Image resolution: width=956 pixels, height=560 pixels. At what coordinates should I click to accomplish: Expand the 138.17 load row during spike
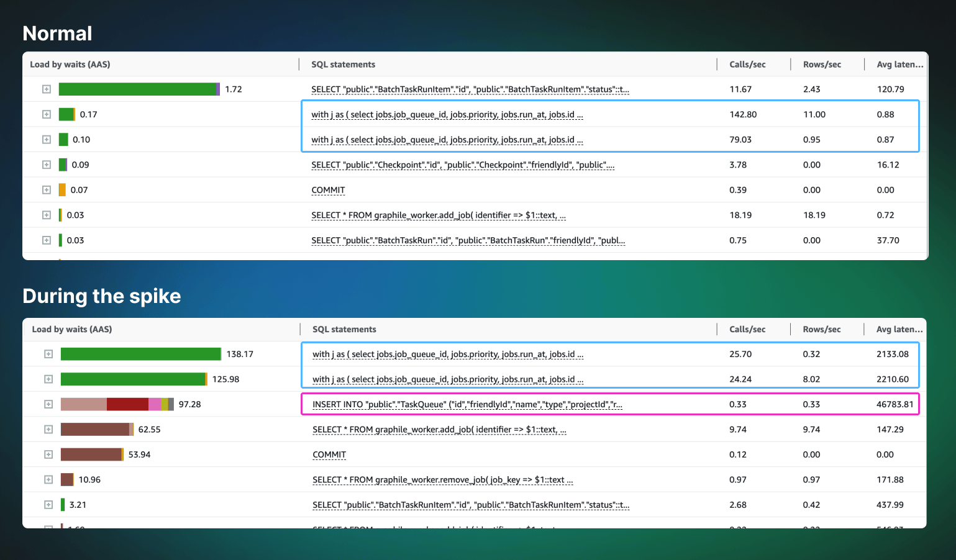click(48, 354)
